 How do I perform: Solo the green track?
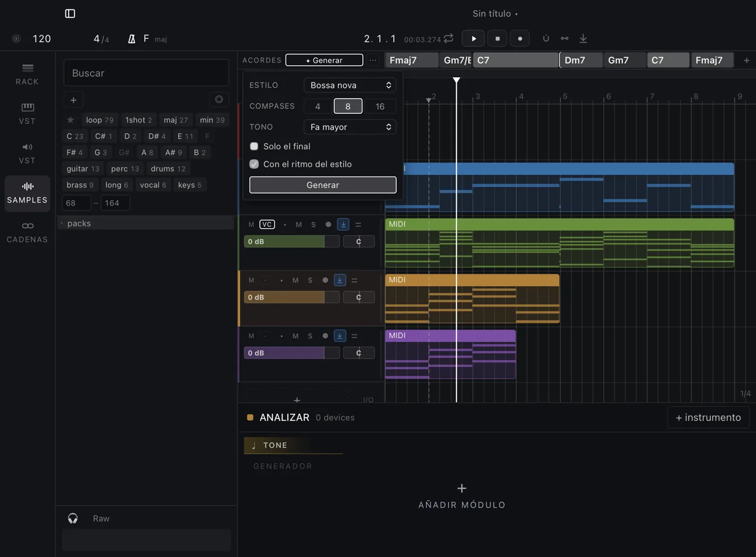pyautogui.click(x=313, y=225)
